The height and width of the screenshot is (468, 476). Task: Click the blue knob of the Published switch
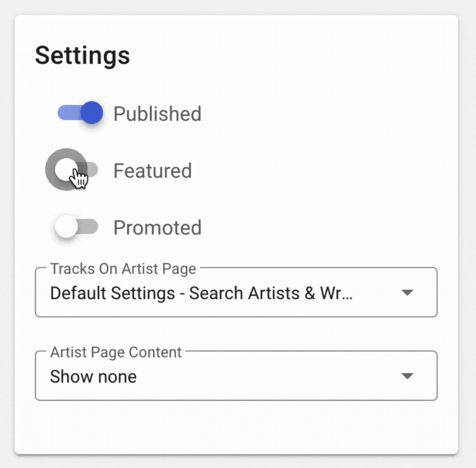click(x=91, y=113)
